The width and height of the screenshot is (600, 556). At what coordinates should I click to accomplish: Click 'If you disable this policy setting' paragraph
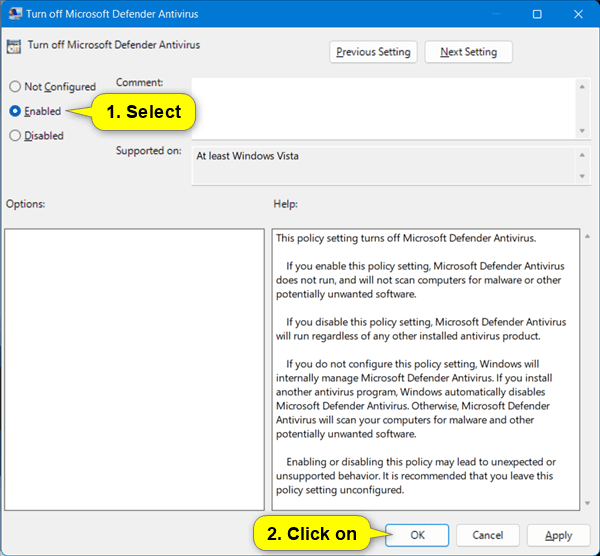pos(421,329)
